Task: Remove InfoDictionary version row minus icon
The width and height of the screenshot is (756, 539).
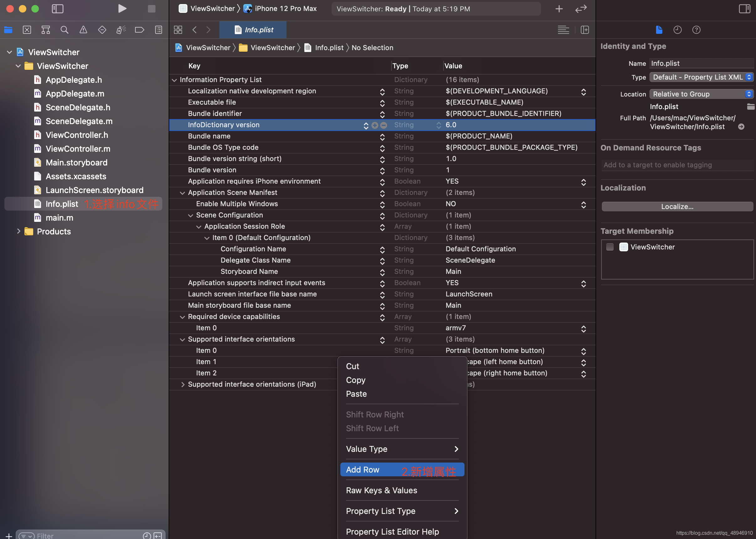Action: pos(384,125)
